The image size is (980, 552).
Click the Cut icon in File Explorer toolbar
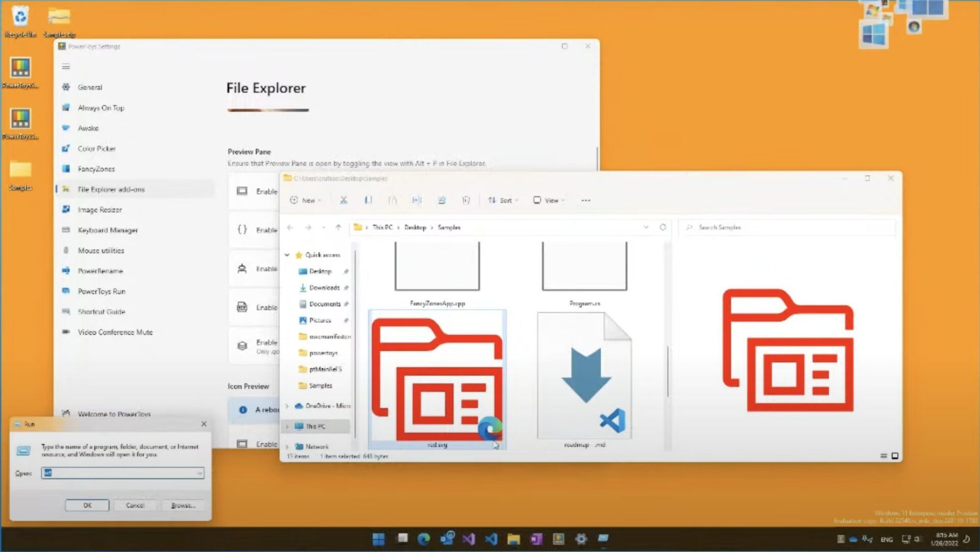coord(344,200)
